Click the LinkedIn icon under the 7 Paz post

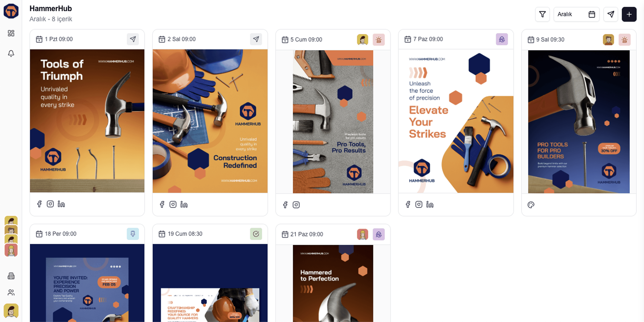(429, 204)
